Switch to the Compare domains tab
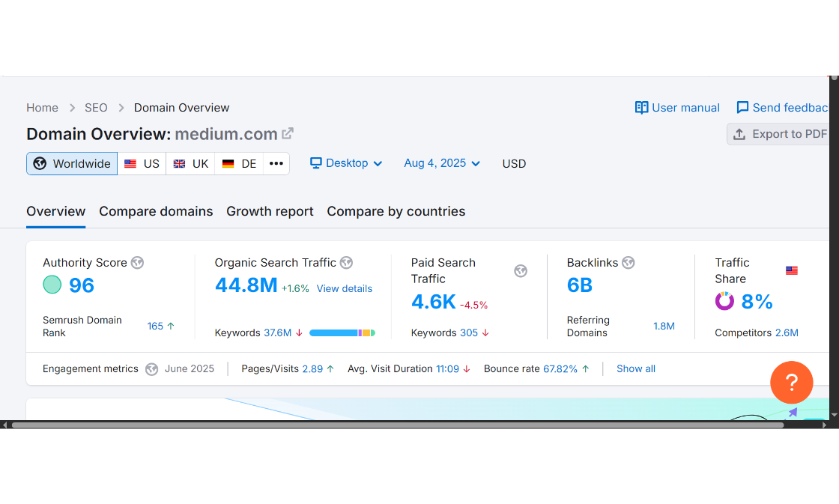 (156, 211)
